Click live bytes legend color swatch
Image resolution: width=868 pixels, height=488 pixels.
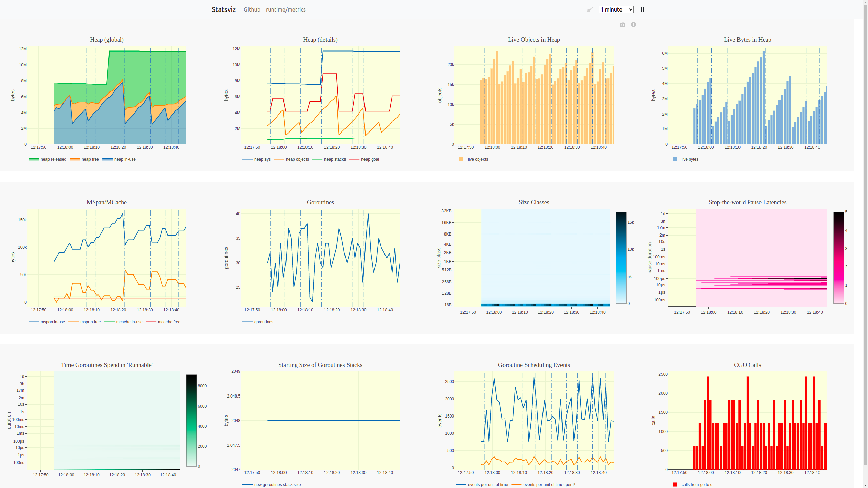[675, 159]
